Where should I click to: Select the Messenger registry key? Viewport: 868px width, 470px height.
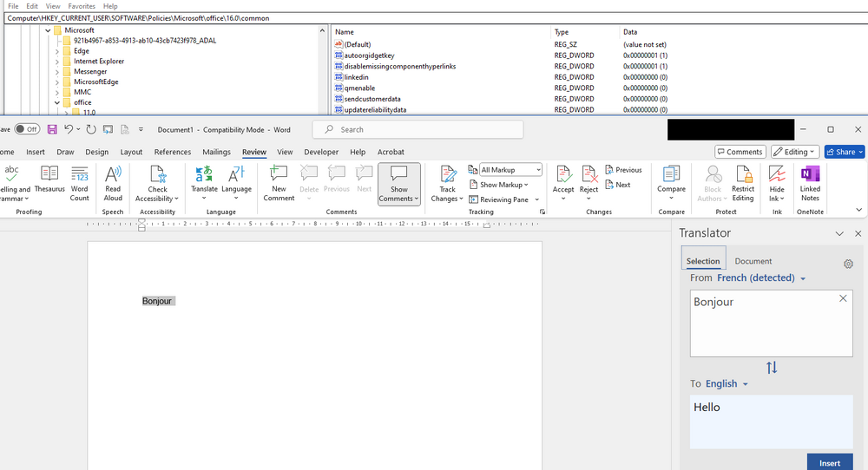[90, 71]
